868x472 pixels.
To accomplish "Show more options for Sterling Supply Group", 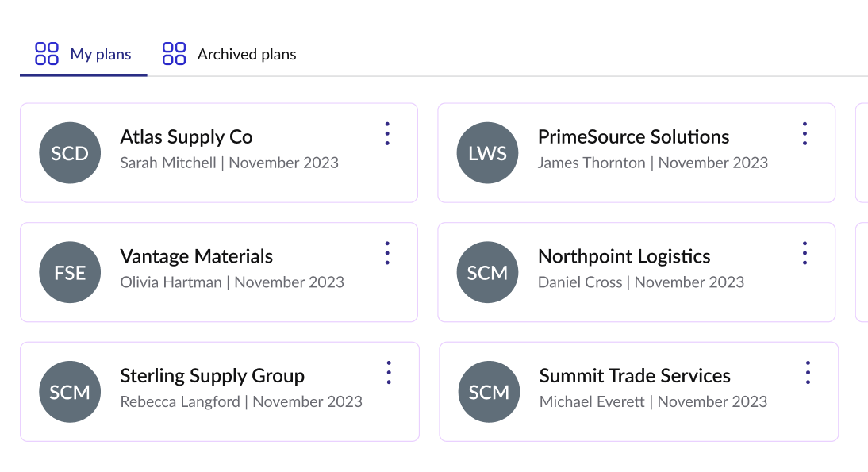I will [x=389, y=373].
